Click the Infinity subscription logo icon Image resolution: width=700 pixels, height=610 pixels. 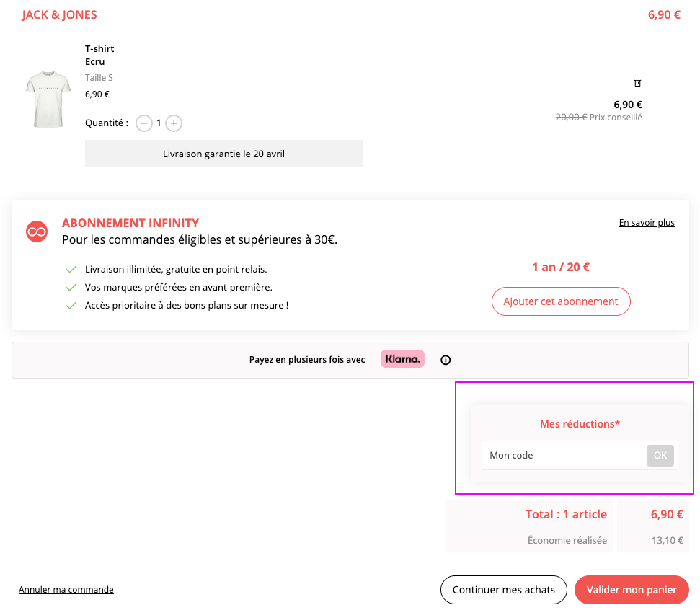[x=37, y=231]
